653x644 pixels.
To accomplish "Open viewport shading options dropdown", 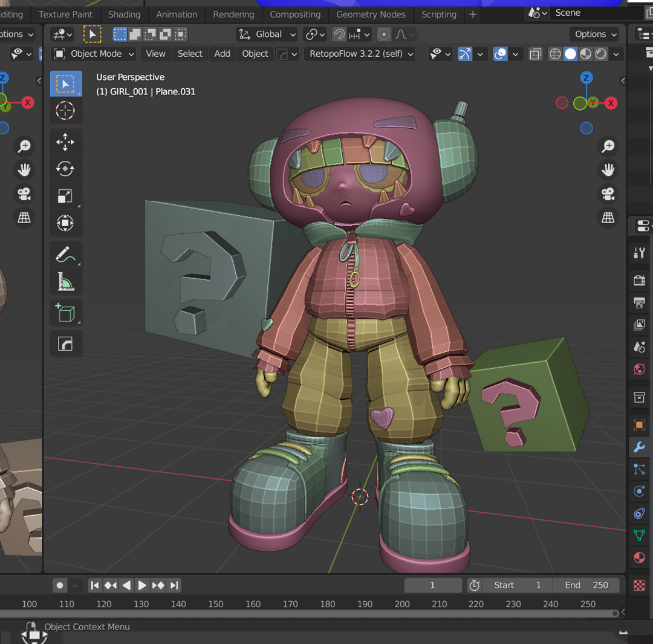I will tap(616, 54).
